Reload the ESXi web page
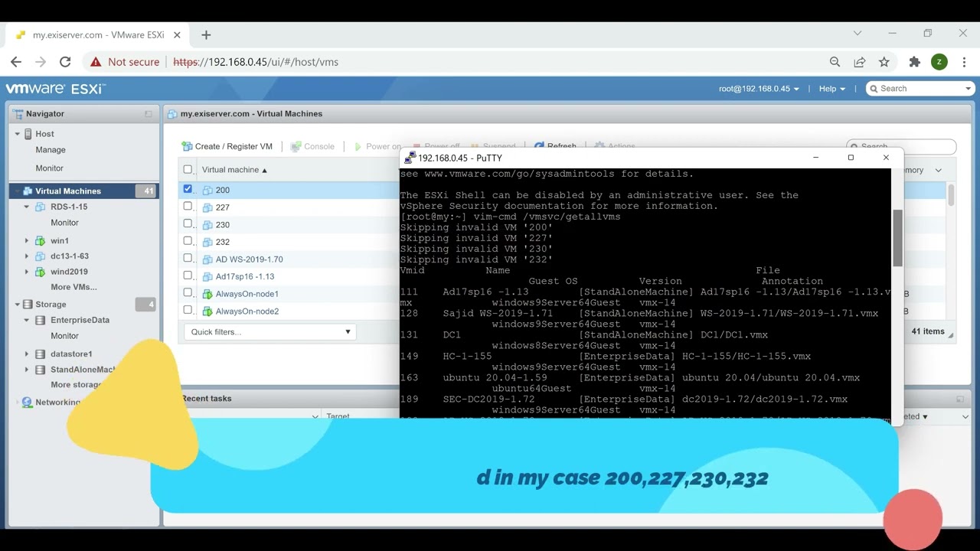The image size is (980, 551). tap(65, 62)
